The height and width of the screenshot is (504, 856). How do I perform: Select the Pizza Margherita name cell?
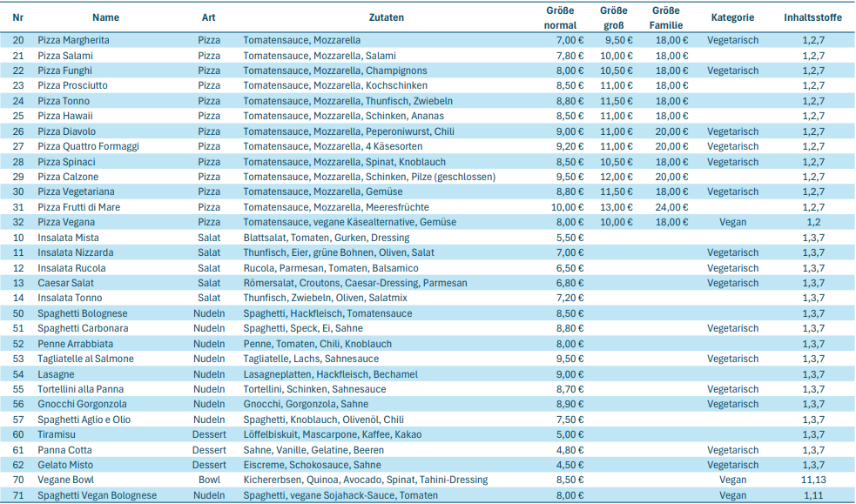pyautogui.click(x=73, y=40)
